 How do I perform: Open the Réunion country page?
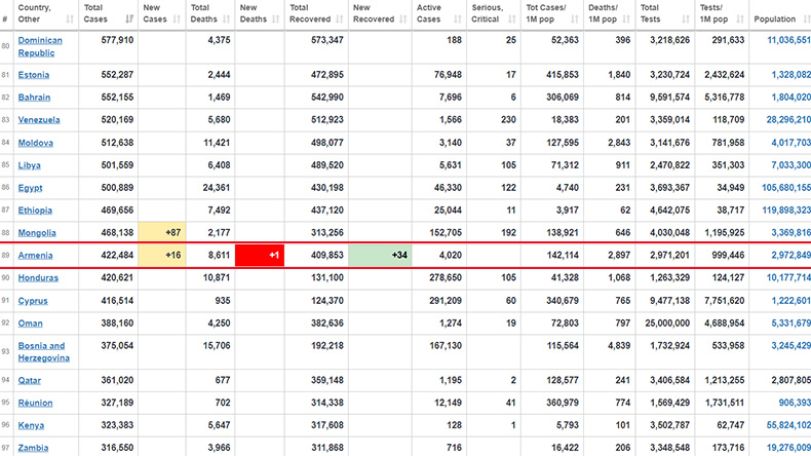pos(35,403)
